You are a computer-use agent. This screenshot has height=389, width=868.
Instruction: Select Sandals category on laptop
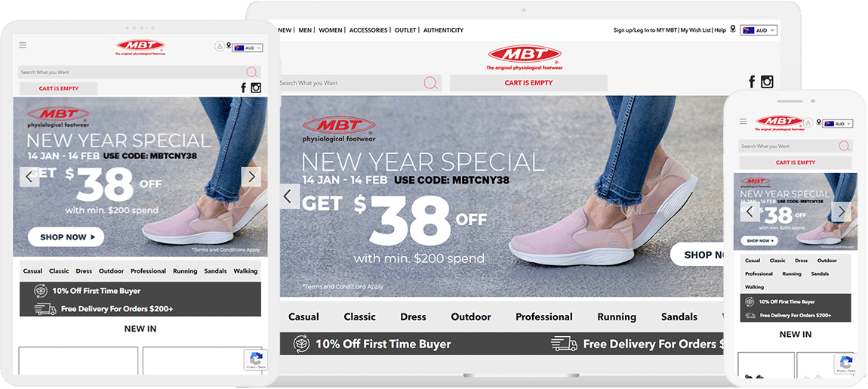[679, 317]
